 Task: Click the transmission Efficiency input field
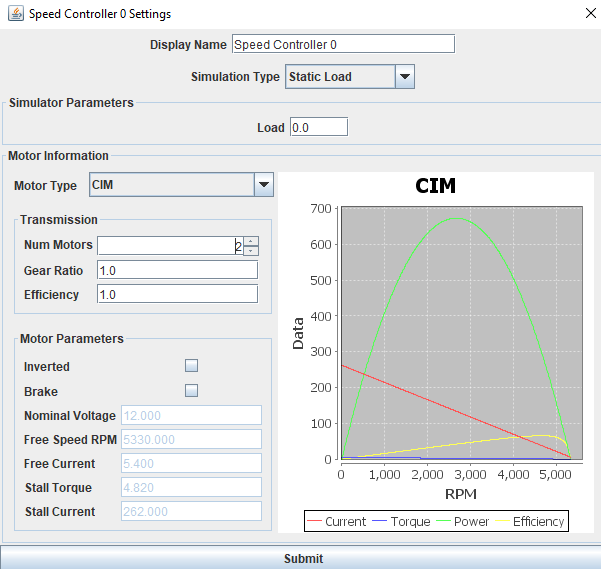[x=177, y=294]
